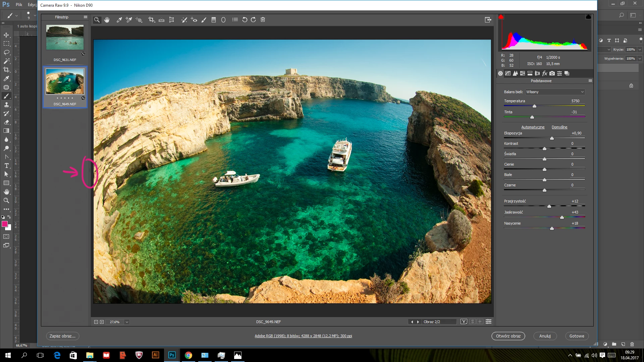The image size is (644, 362).
Task: Open the Balans bieli dropdown
Action: [555, 92]
